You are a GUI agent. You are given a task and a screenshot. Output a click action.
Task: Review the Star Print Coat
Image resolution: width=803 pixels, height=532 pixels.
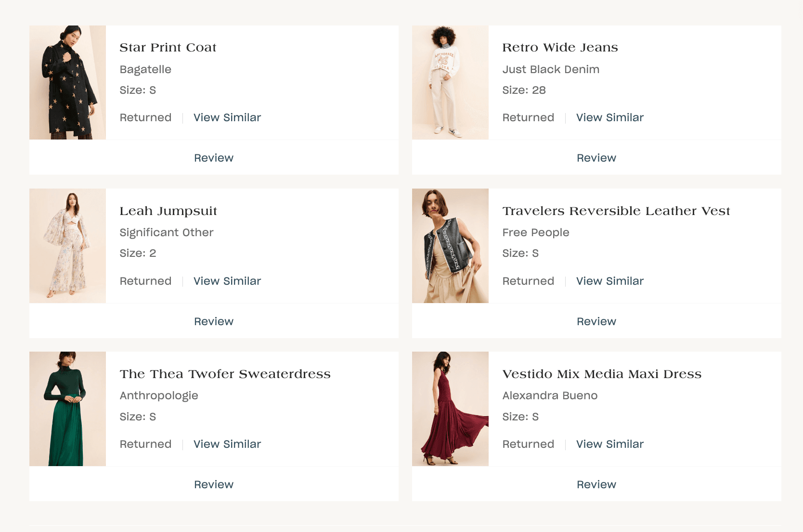214,158
